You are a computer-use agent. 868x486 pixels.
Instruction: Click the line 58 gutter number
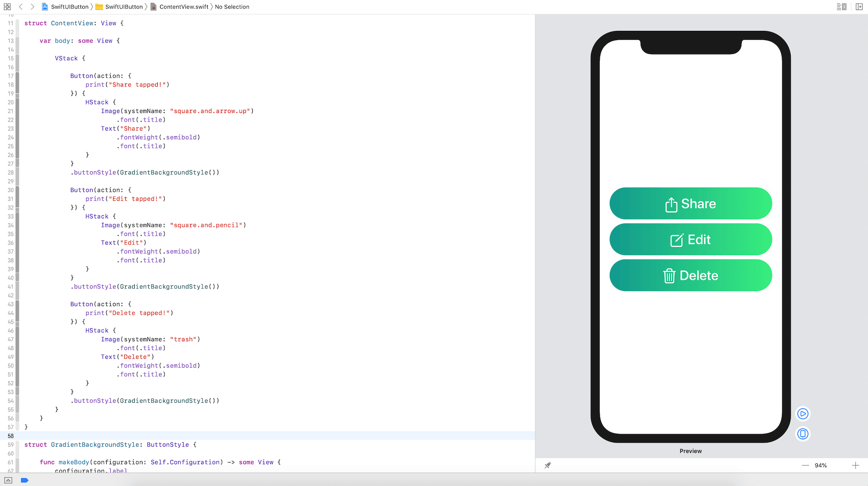click(10, 436)
